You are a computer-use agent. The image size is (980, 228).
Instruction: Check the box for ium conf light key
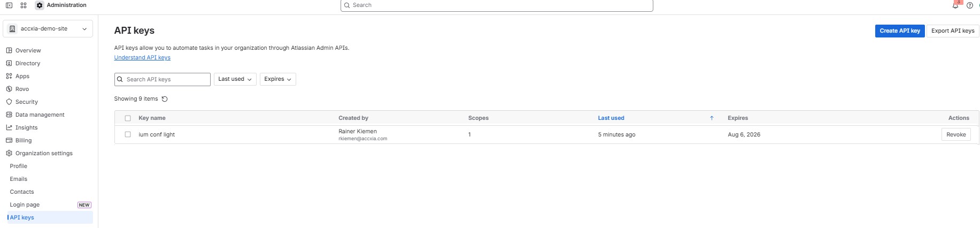tap(128, 135)
